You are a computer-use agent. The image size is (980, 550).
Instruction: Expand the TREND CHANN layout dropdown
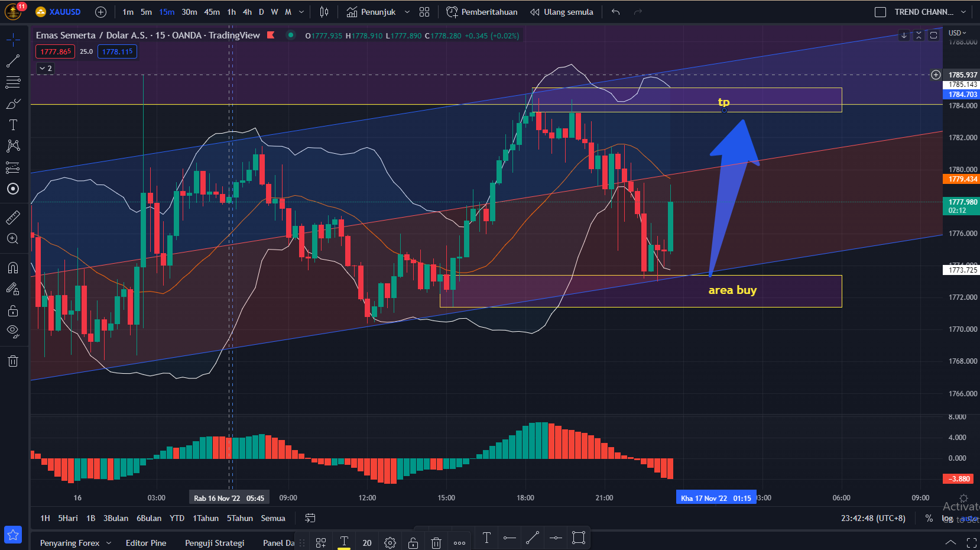click(x=963, y=12)
